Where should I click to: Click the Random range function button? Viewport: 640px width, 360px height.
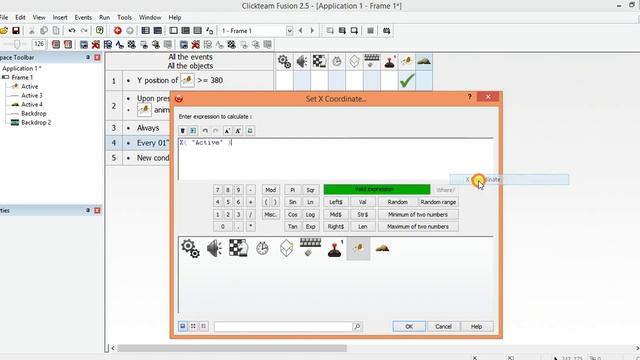(x=438, y=202)
